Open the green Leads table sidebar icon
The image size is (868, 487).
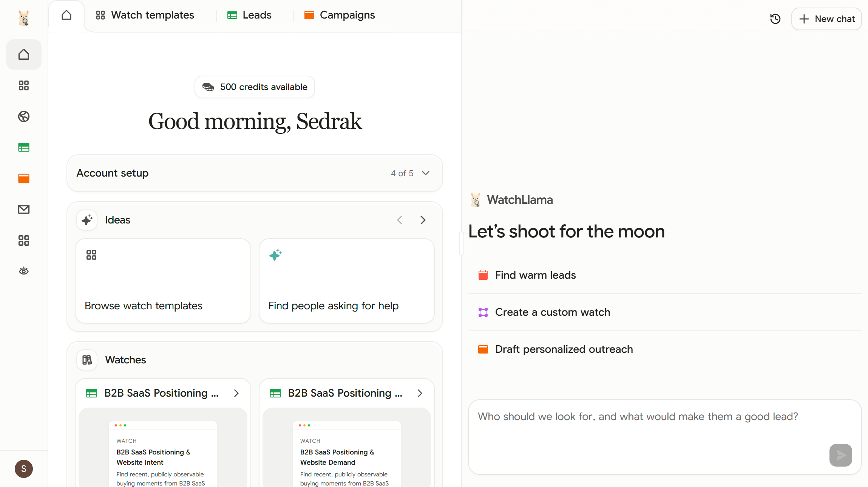click(x=24, y=147)
